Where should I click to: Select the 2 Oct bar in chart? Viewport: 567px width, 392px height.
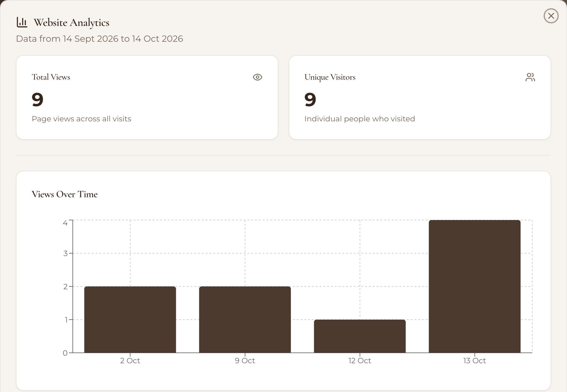[130, 319]
